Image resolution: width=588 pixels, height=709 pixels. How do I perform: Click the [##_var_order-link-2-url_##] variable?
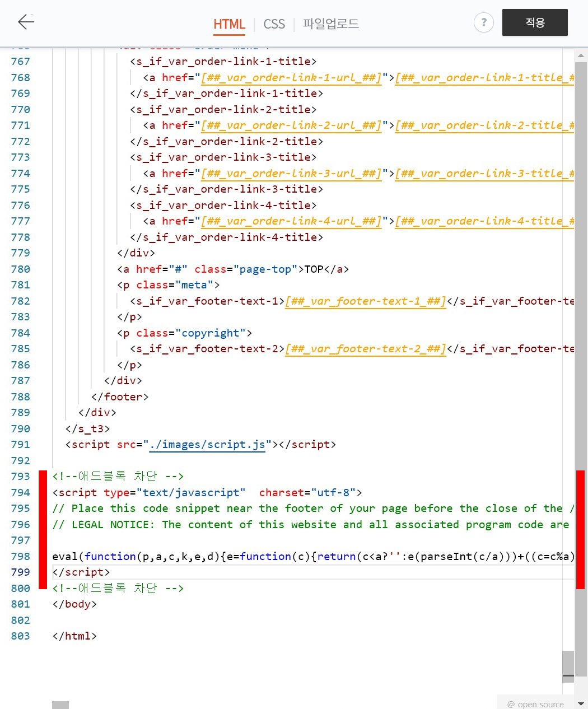291,125
